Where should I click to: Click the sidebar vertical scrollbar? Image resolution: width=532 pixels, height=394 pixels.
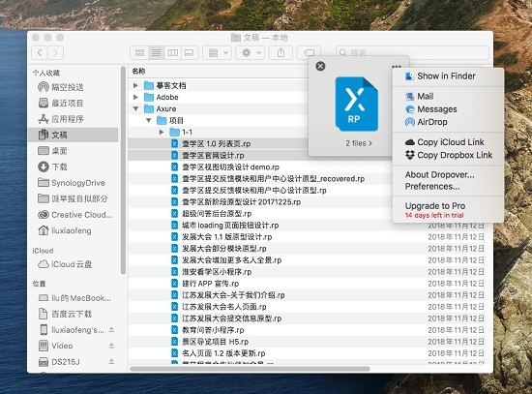(123, 169)
